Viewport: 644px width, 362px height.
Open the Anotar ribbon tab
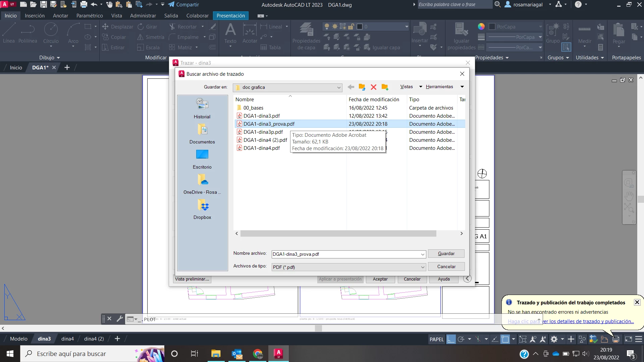pos(60,16)
